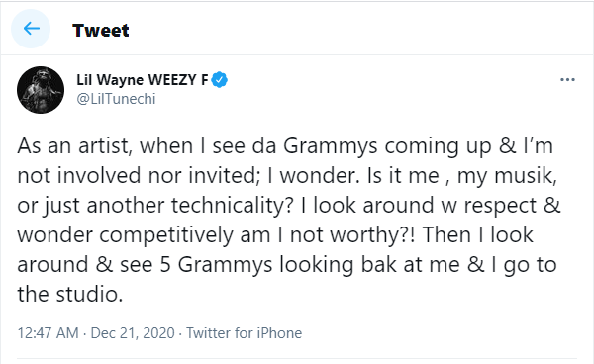
Task: Open the @LilTunechi handle link
Action: 116,99
